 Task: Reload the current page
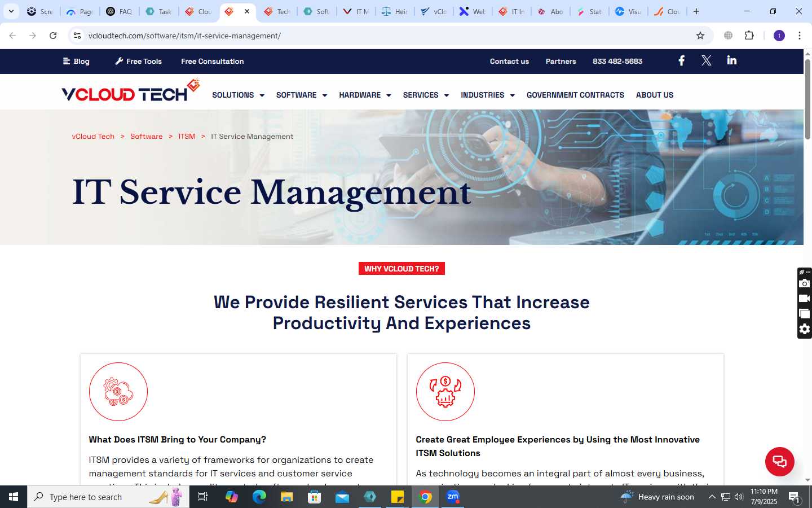coord(53,36)
